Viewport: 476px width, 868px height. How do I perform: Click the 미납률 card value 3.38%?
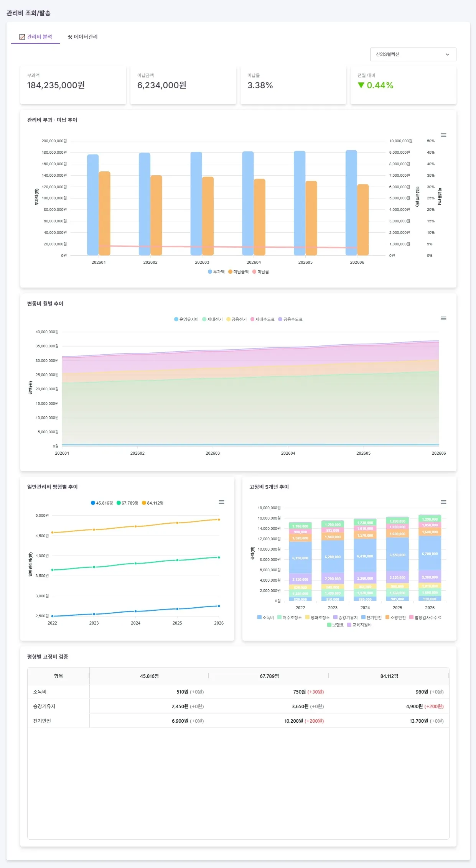point(260,85)
